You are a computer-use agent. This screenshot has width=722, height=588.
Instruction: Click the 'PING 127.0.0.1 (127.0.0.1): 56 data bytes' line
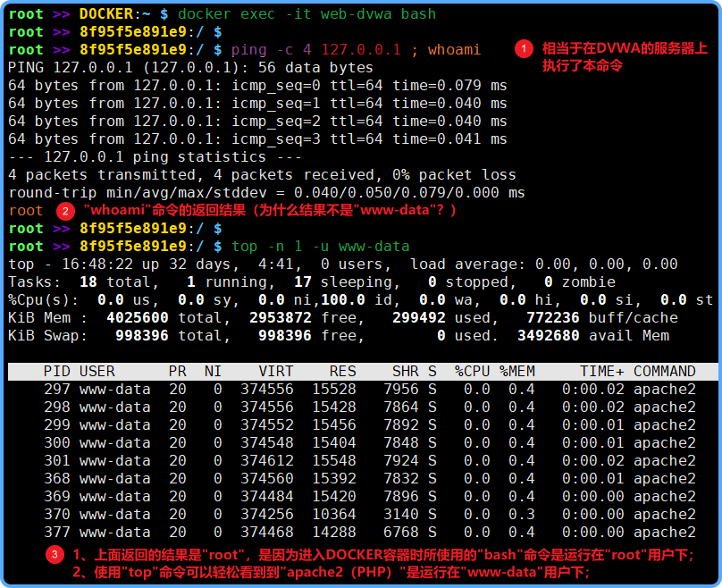tap(190, 68)
